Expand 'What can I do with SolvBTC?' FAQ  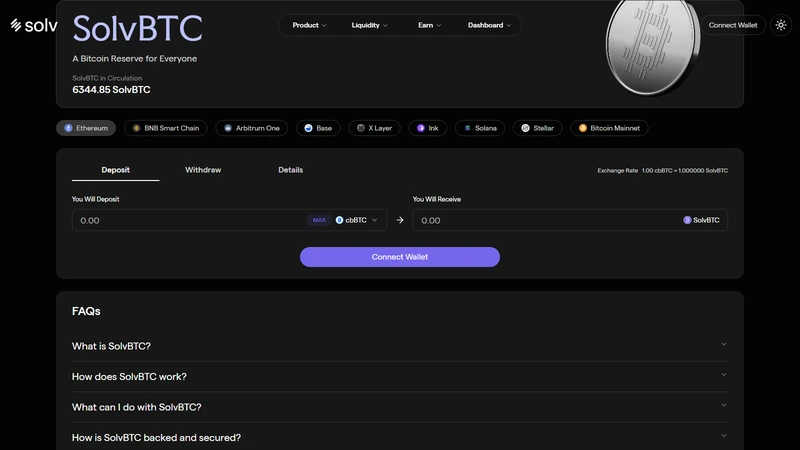pyautogui.click(x=400, y=408)
